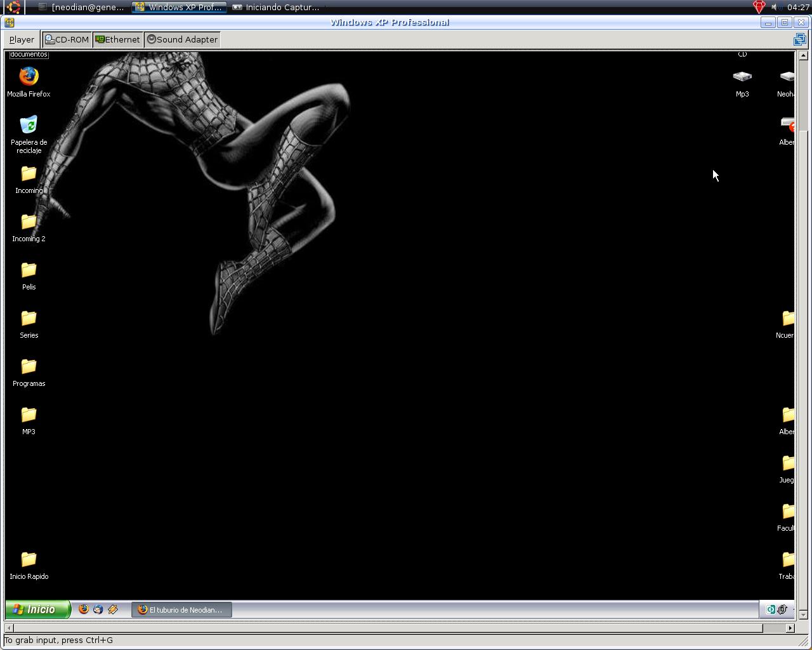This screenshot has height=650, width=812.
Task: Select the Series folder
Action: tap(29, 324)
